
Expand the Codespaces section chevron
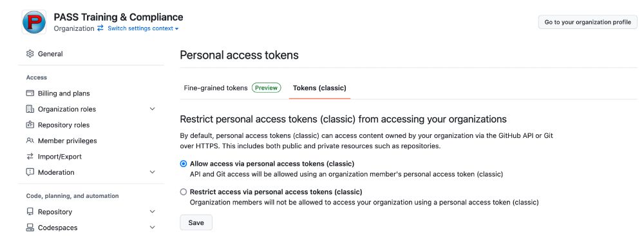(153, 228)
